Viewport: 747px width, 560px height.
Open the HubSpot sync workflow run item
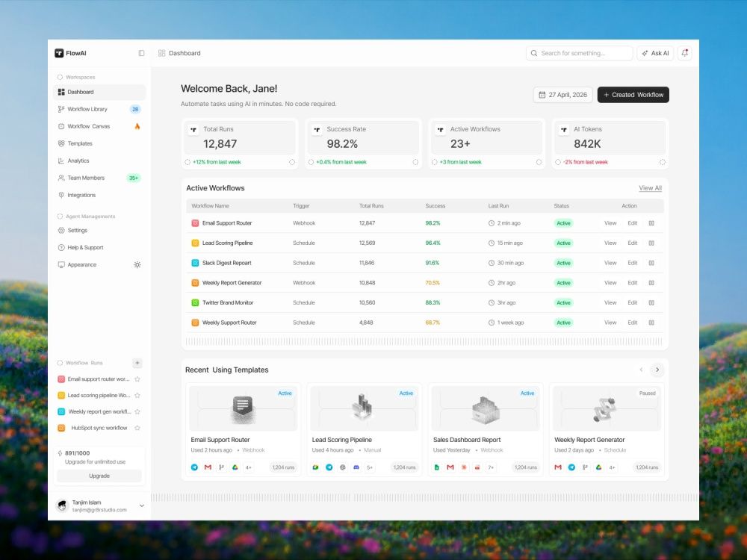pyautogui.click(x=99, y=428)
